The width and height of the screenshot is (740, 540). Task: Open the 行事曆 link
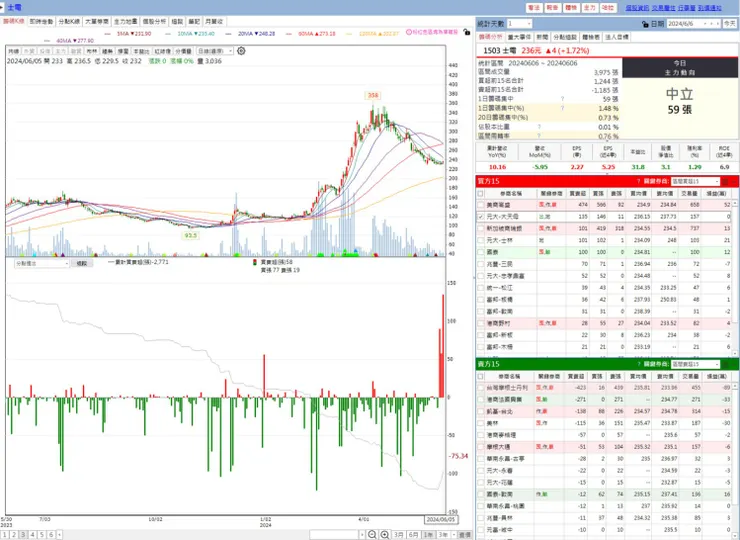tap(687, 8)
